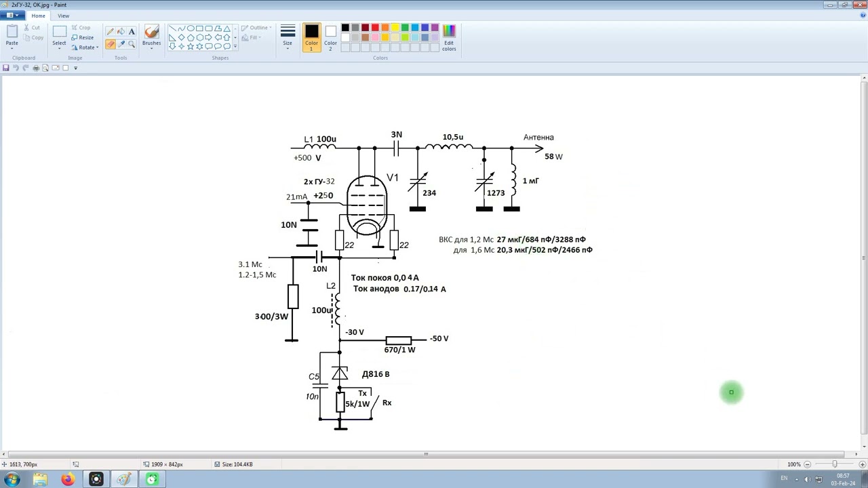
Task: Expand the Shapes gallery more arrow
Action: 235,46
